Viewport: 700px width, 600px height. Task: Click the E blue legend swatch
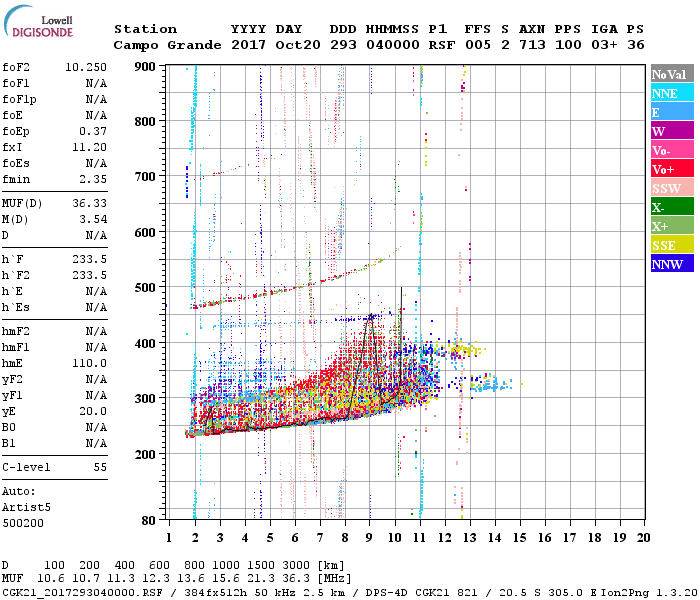(672, 112)
